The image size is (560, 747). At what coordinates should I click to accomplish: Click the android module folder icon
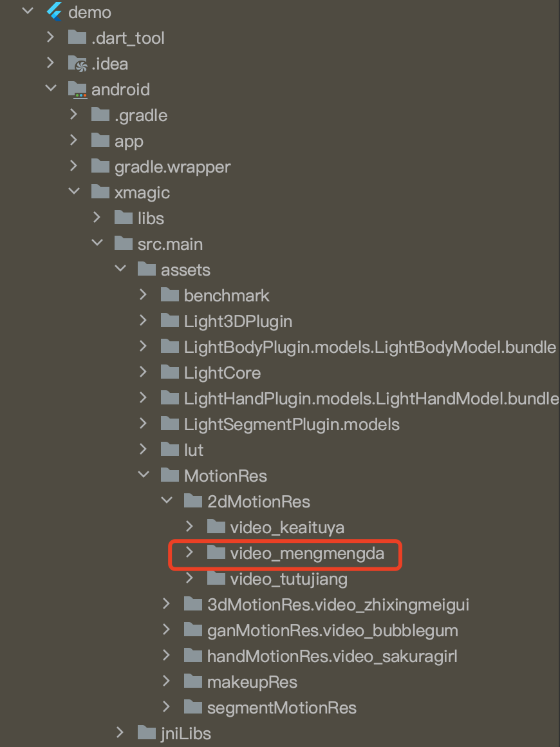pos(77,90)
